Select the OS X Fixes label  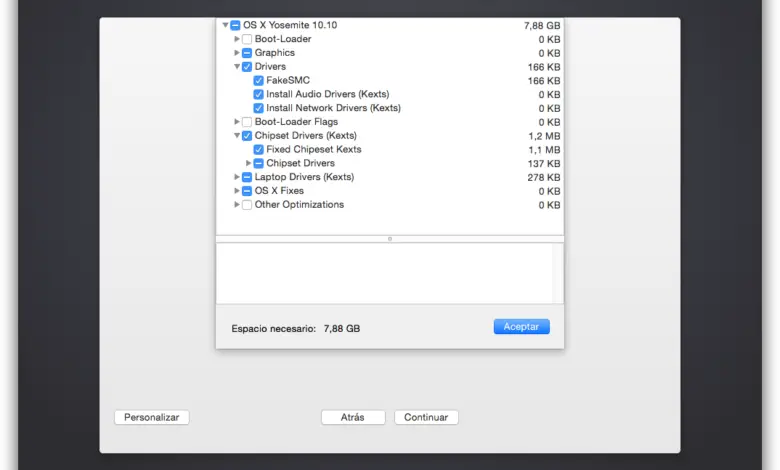coord(279,190)
